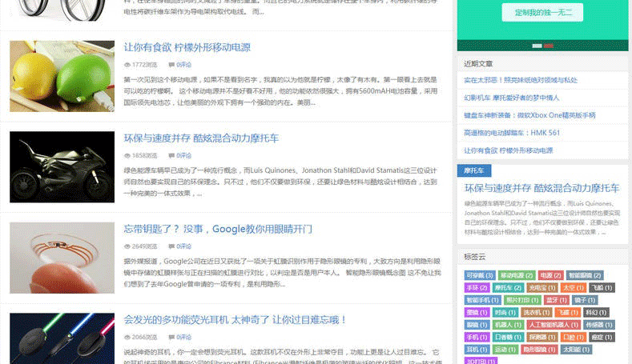Select the 传感器 (1) tag
This screenshot has width=632, height=364.
pyautogui.click(x=599, y=325)
